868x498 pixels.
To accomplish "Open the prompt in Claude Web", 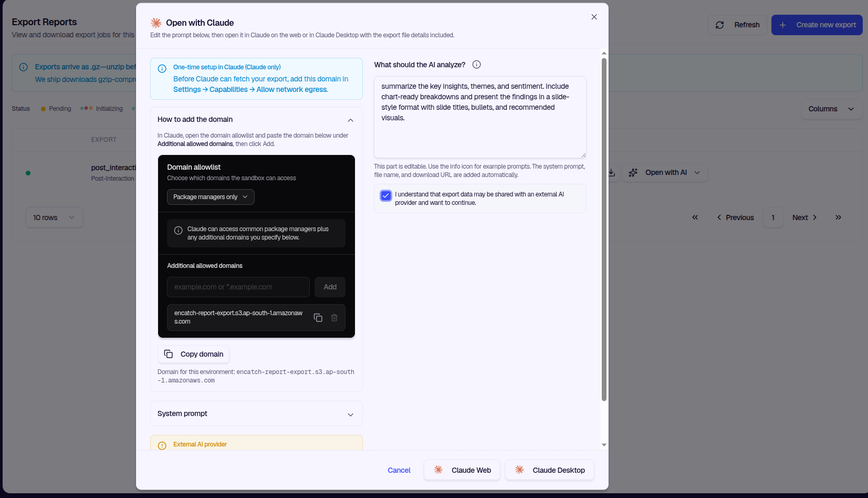I will click(462, 470).
